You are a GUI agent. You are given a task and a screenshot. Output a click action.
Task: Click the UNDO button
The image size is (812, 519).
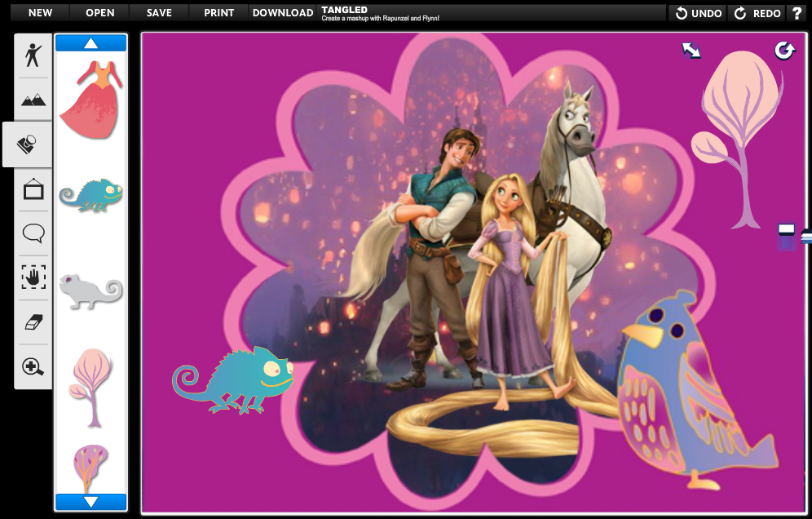[x=698, y=13]
